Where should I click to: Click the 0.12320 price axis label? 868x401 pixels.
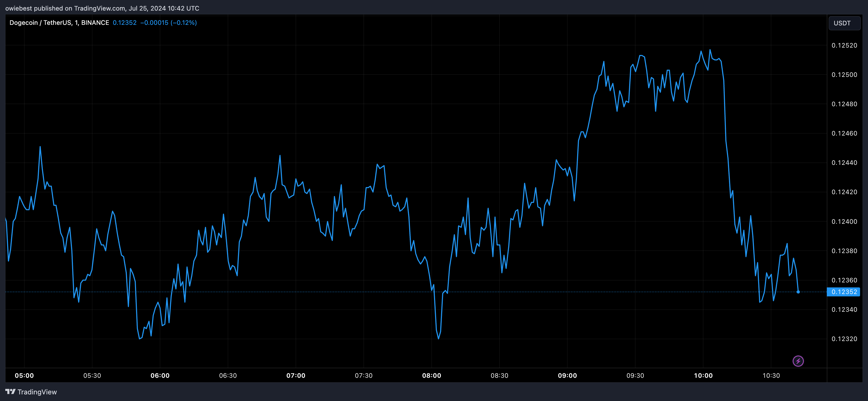844,339
